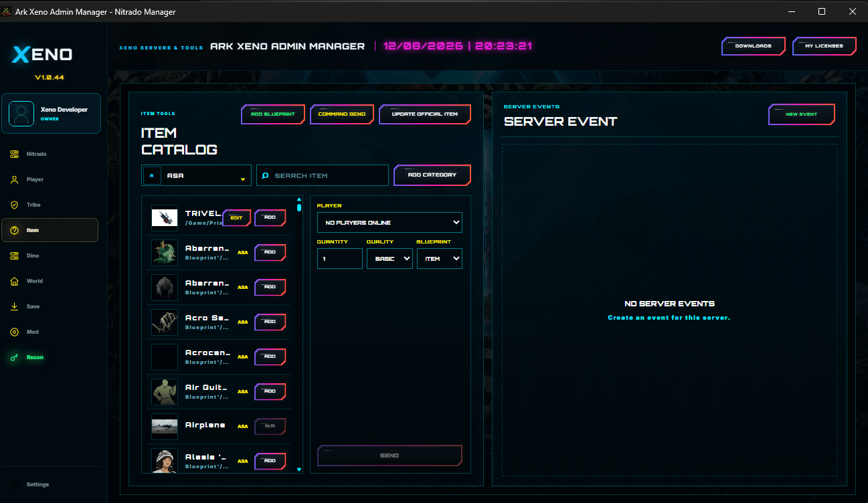
Task: Edit the TRIVEL item
Action: 237,218
